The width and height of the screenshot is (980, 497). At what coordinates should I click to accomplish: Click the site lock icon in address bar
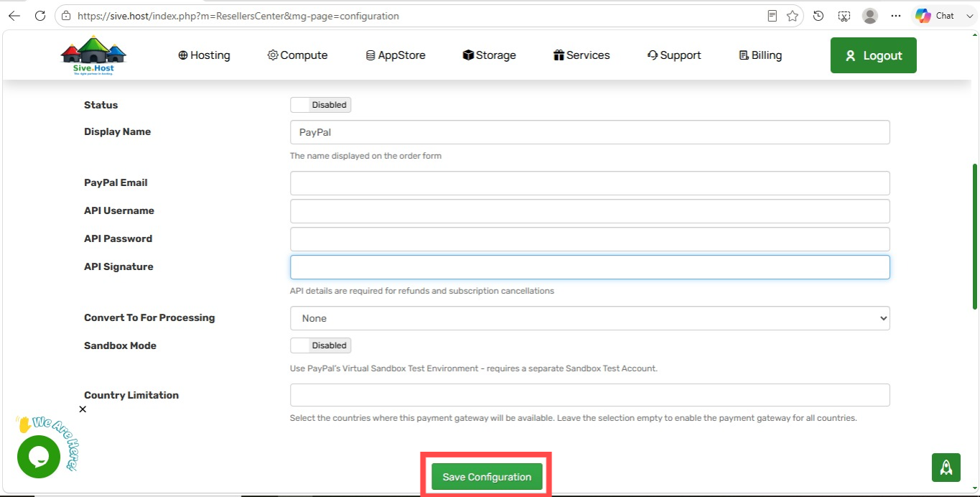[66, 16]
